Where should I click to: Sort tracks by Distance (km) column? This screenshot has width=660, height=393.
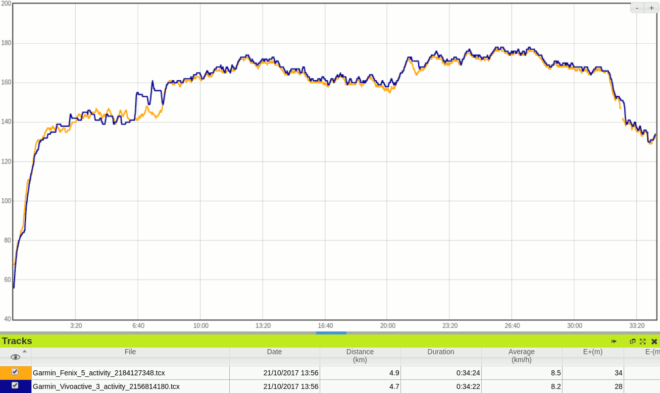pyautogui.click(x=360, y=356)
